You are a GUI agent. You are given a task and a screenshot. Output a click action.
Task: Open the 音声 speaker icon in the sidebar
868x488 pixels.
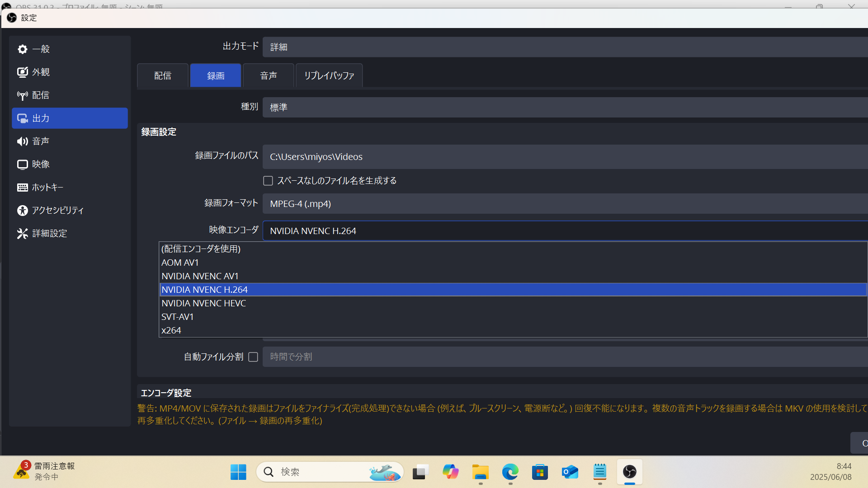(x=23, y=141)
